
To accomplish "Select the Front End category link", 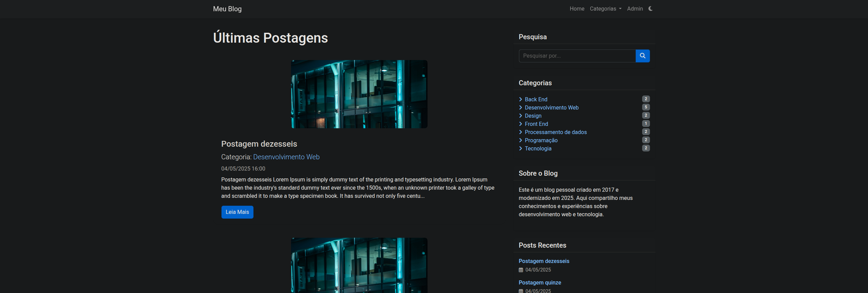I will pos(536,124).
